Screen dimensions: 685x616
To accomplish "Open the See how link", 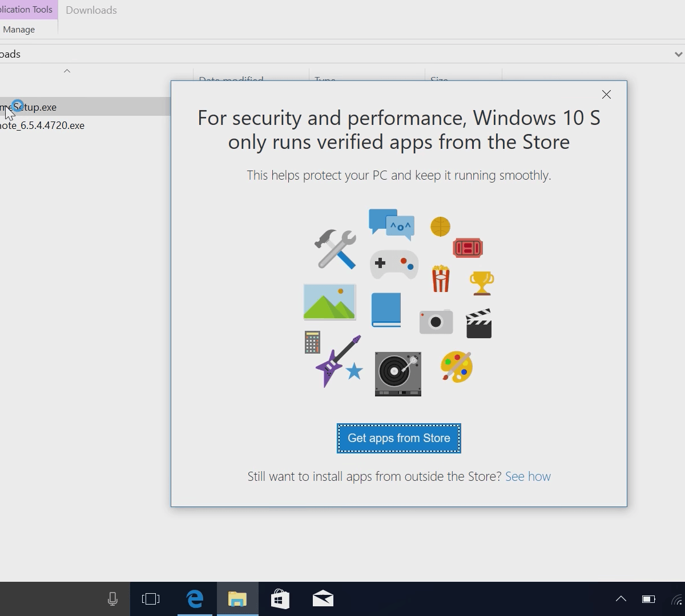I will pos(528,476).
